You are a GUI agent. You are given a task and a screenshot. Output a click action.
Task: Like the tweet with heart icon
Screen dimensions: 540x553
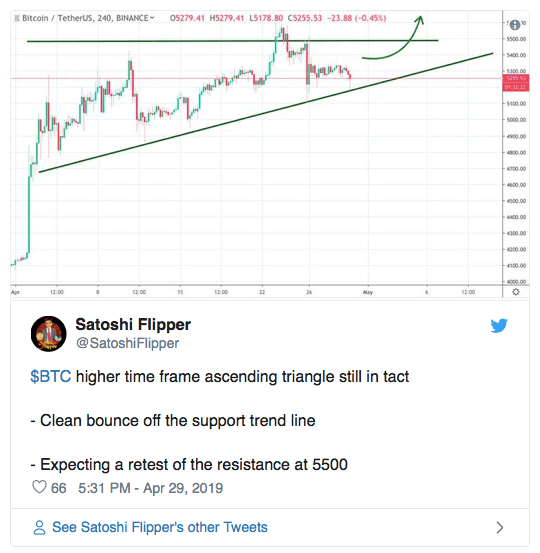point(39,487)
